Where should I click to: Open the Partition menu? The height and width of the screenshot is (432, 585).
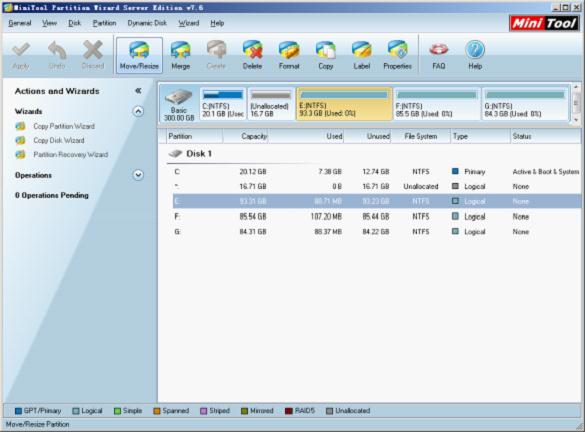tap(104, 23)
